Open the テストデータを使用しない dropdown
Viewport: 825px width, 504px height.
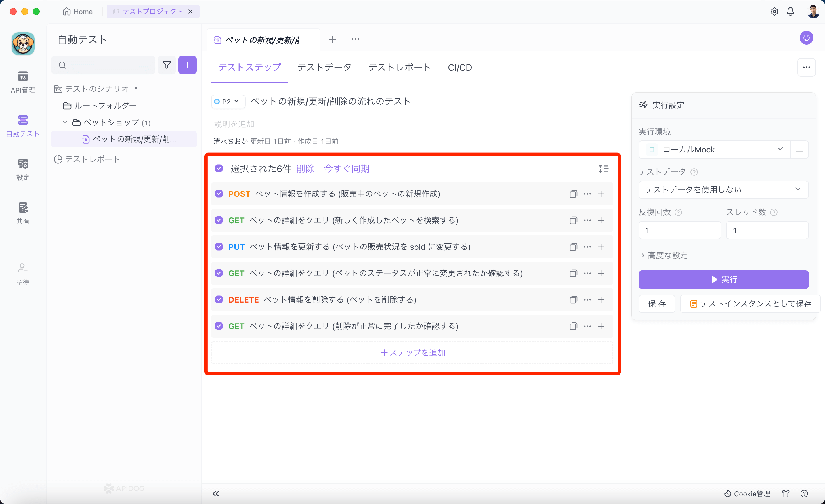click(x=723, y=190)
